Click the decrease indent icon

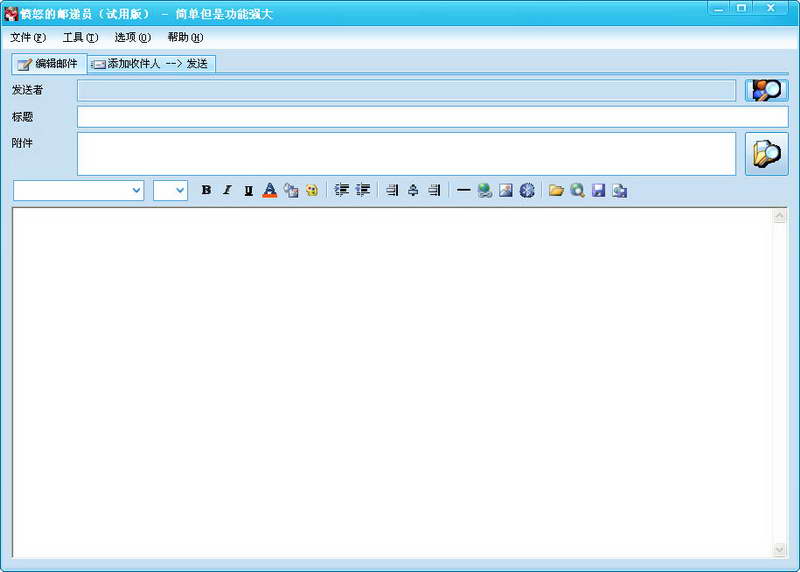341,190
